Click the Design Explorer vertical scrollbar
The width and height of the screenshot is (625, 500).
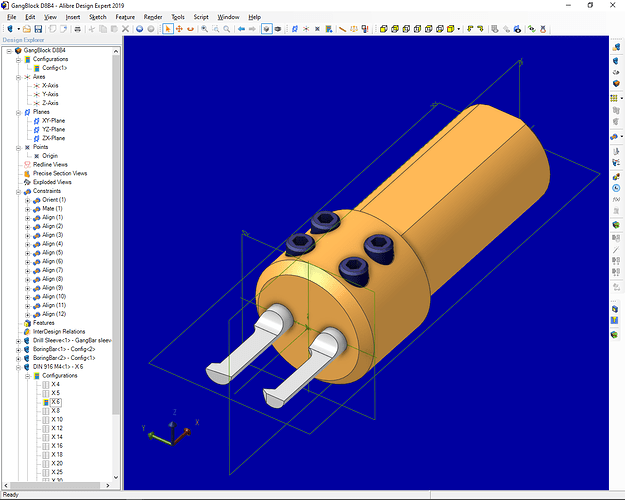116,235
